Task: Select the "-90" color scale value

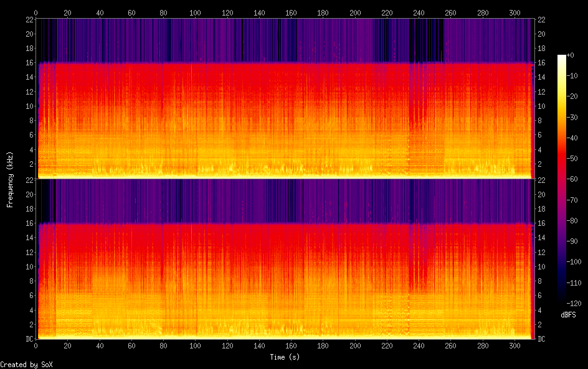Action: click(x=572, y=241)
